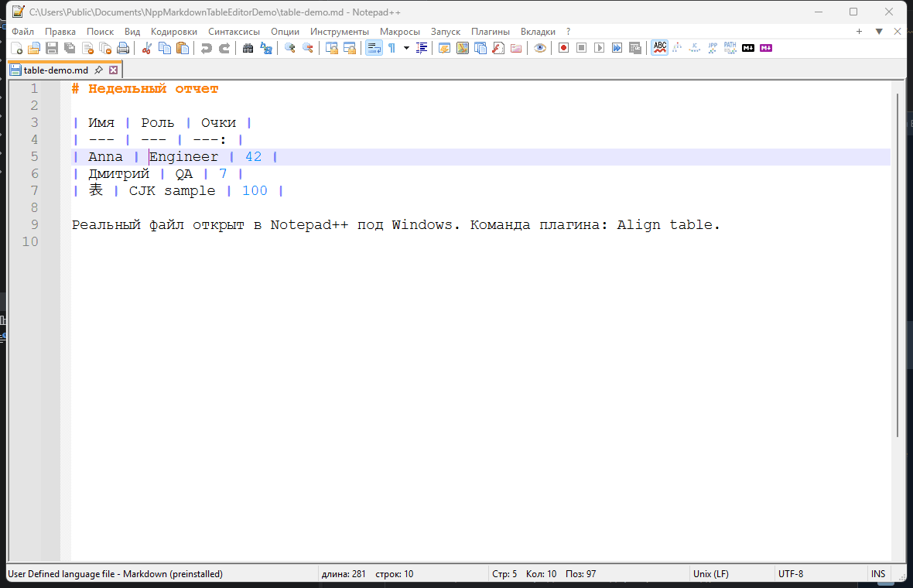Image resolution: width=913 pixels, height=588 pixels.
Task: Open dropdown arrow beside the pilcrow icon
Action: pyautogui.click(x=406, y=48)
